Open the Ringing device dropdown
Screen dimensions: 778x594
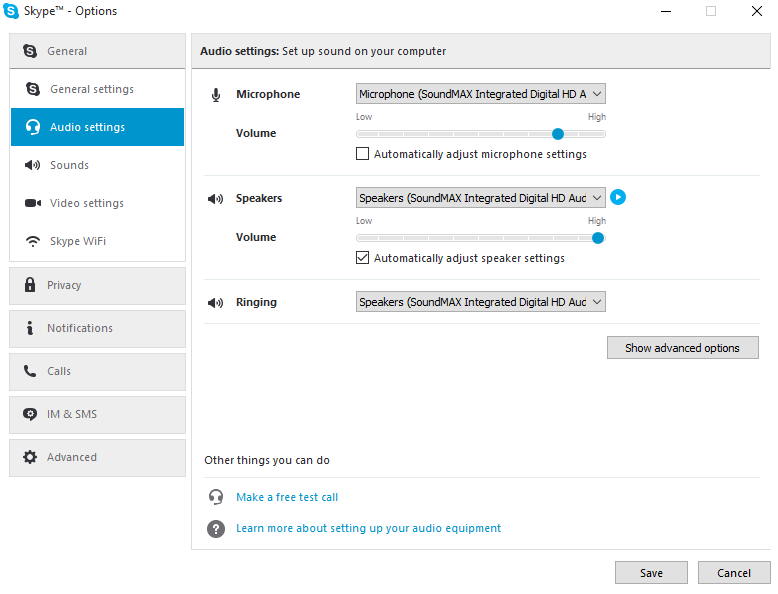click(481, 302)
